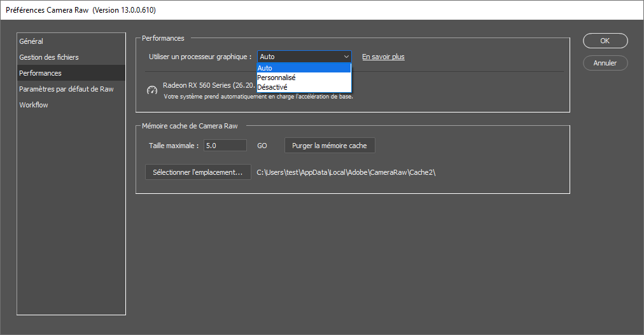This screenshot has height=335, width=644.
Task: Click the basic acceleration support message
Action: point(258,97)
